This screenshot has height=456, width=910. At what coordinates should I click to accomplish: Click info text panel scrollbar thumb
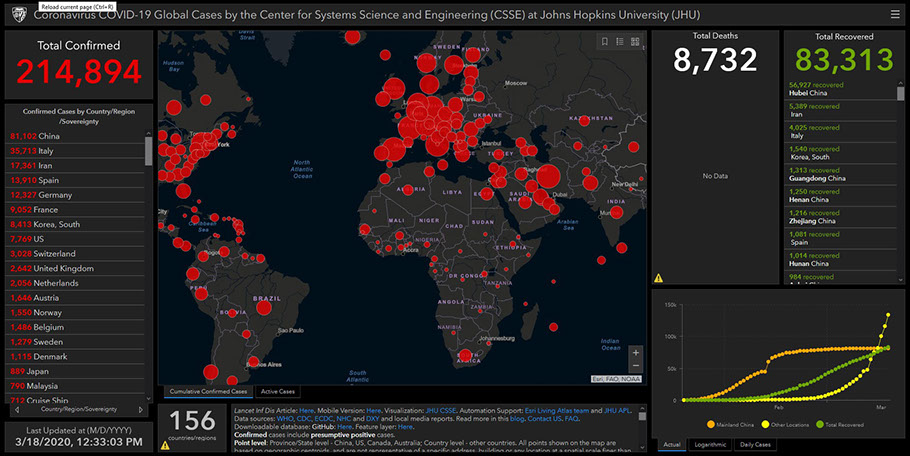642,416
